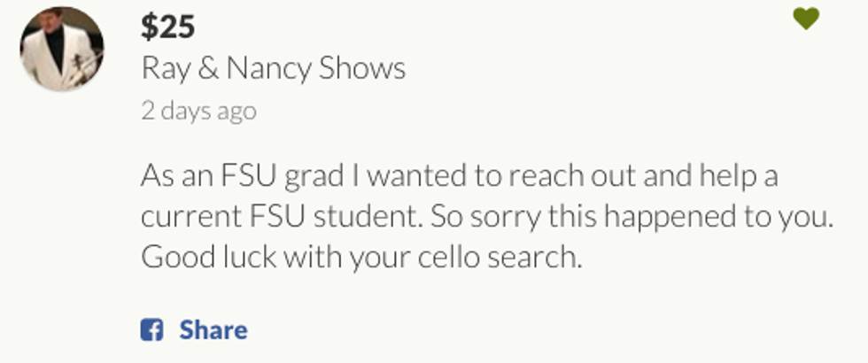Click the Share link
The image size is (868, 363).
(213, 330)
